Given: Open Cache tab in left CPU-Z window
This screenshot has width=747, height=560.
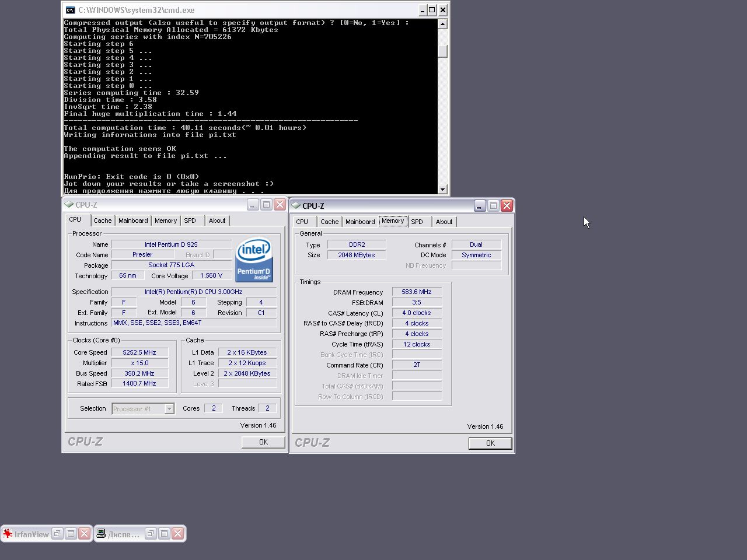Looking at the screenshot, I should tap(103, 220).
